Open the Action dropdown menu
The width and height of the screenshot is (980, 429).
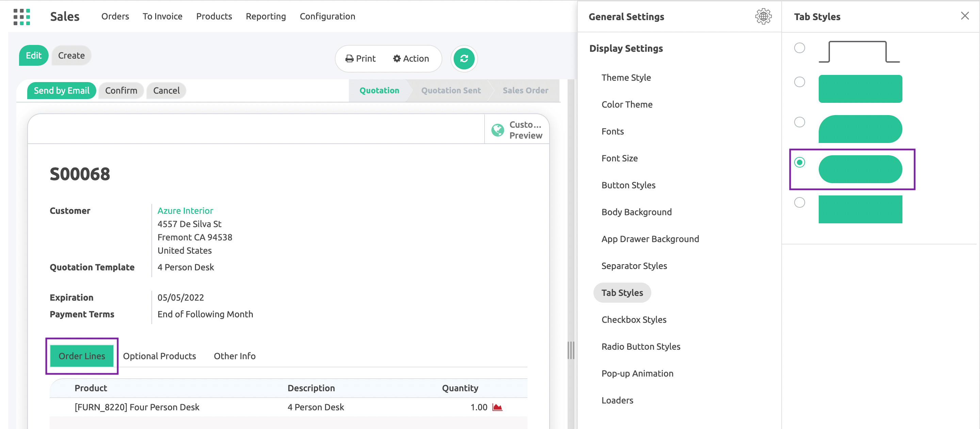pos(411,59)
